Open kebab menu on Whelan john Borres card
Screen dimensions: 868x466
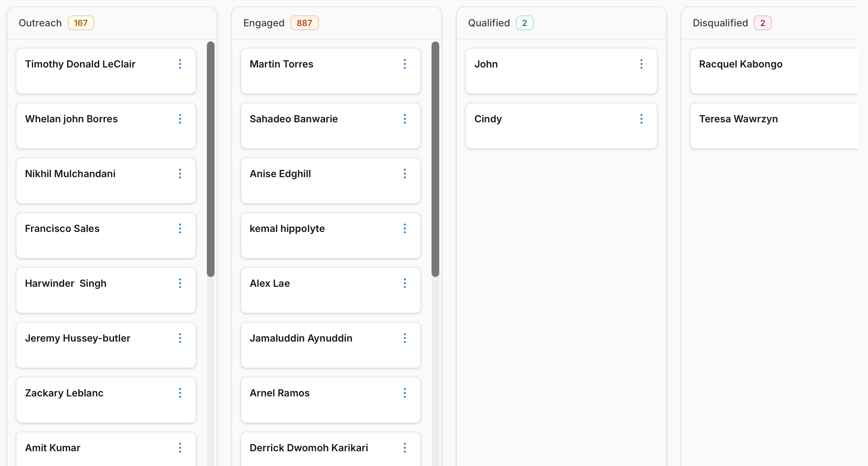(x=180, y=119)
